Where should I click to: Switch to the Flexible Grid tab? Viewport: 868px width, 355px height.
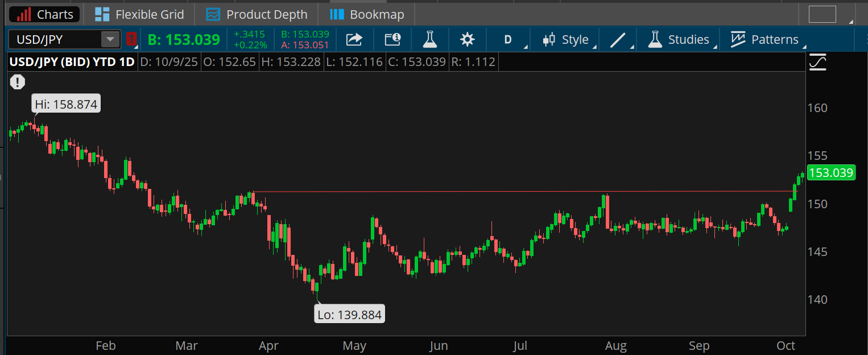[x=139, y=14]
